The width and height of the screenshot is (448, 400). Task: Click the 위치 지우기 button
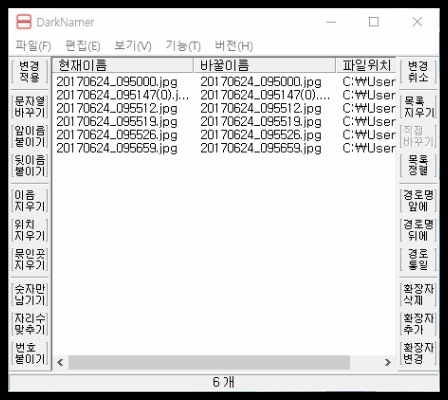click(29, 230)
